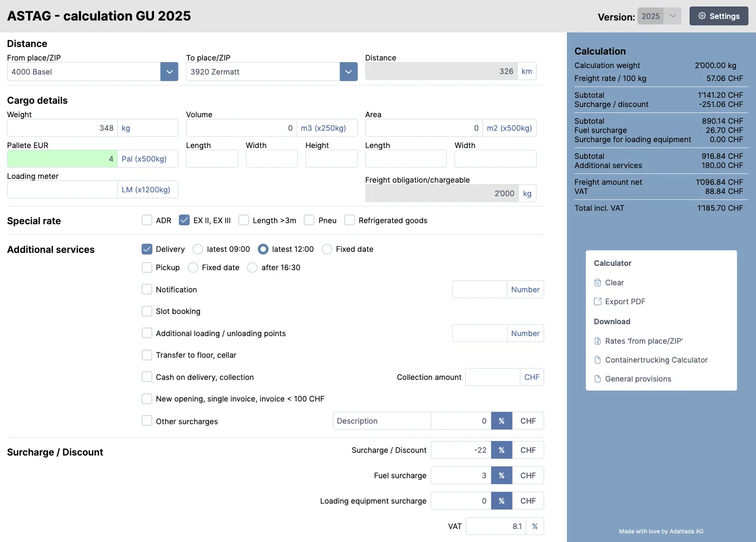Open the General provisions download link
756x542 pixels.
click(x=638, y=379)
